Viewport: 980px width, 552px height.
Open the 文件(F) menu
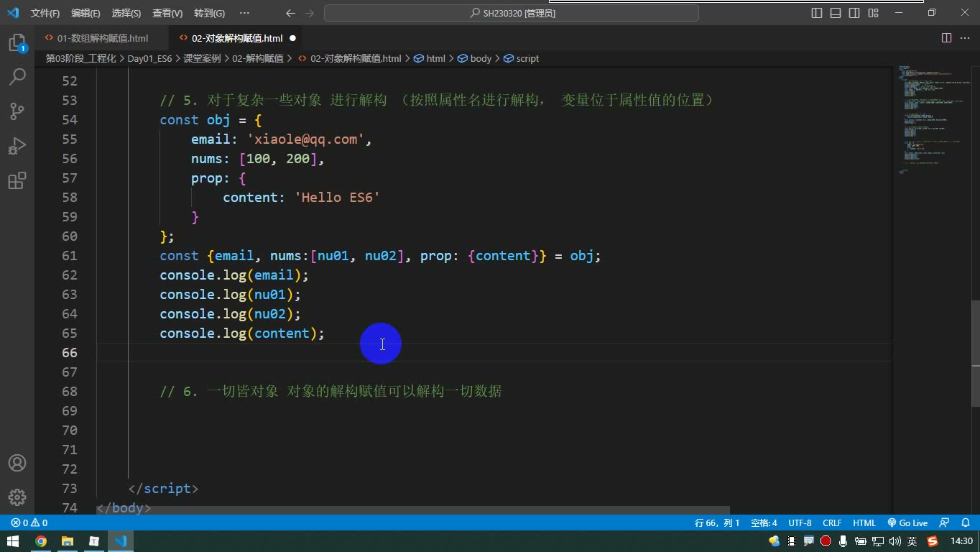(x=45, y=13)
